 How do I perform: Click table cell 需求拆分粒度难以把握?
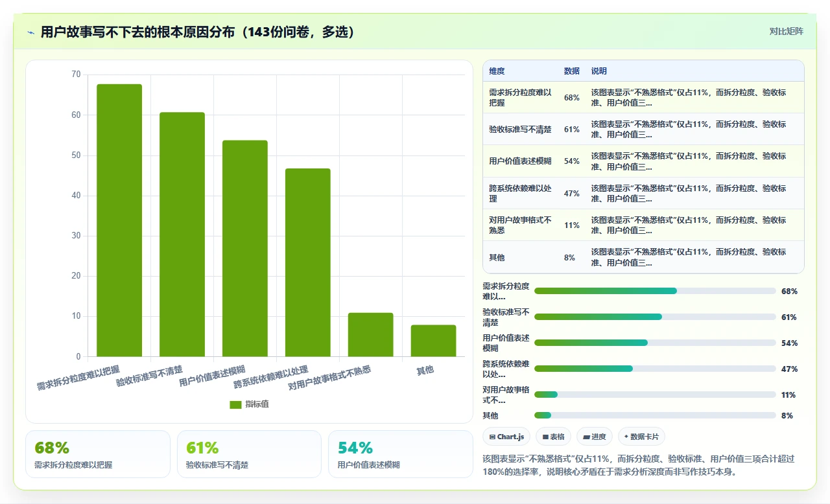point(521,97)
